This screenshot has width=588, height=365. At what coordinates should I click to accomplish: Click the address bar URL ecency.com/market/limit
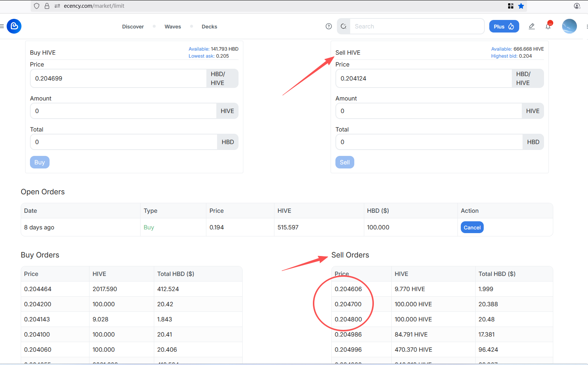pos(94,6)
